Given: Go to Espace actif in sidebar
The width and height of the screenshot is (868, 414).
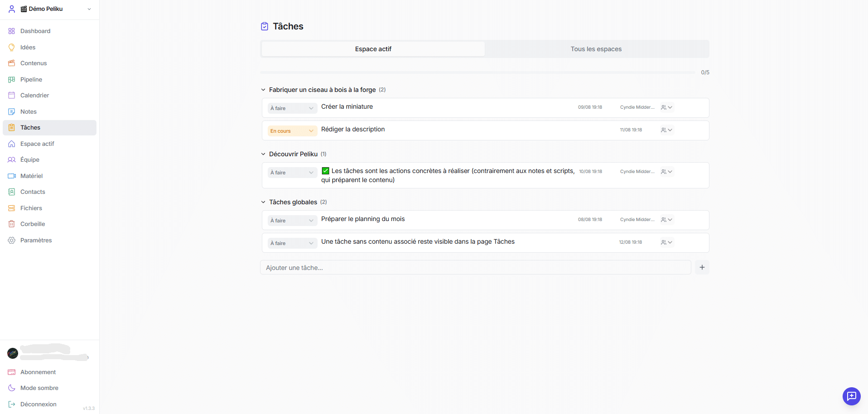Looking at the screenshot, I should click(50, 144).
